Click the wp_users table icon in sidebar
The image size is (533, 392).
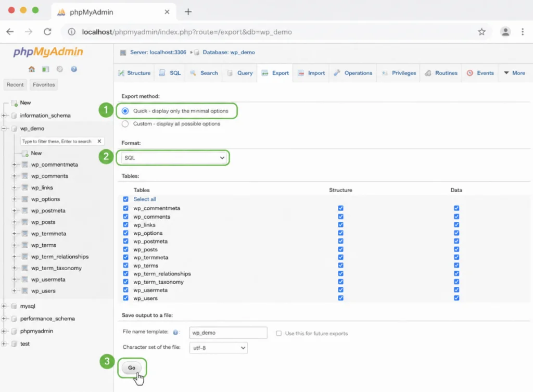(x=25, y=290)
